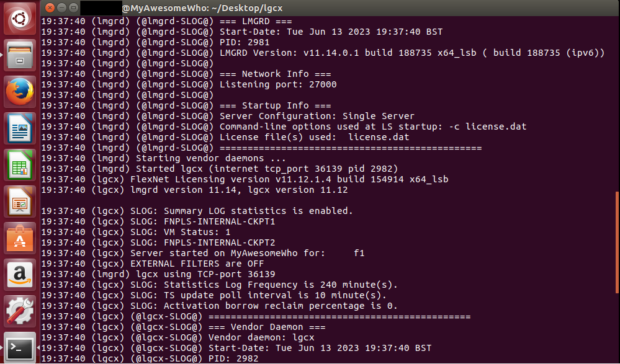Click 'License file(s) used: license.dat' text
620x364 pixels.
[315, 137]
